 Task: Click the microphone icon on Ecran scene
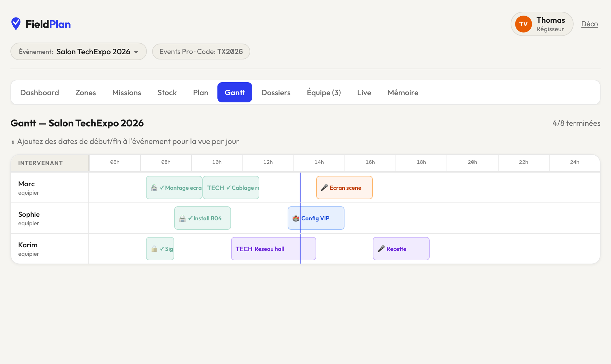click(324, 188)
